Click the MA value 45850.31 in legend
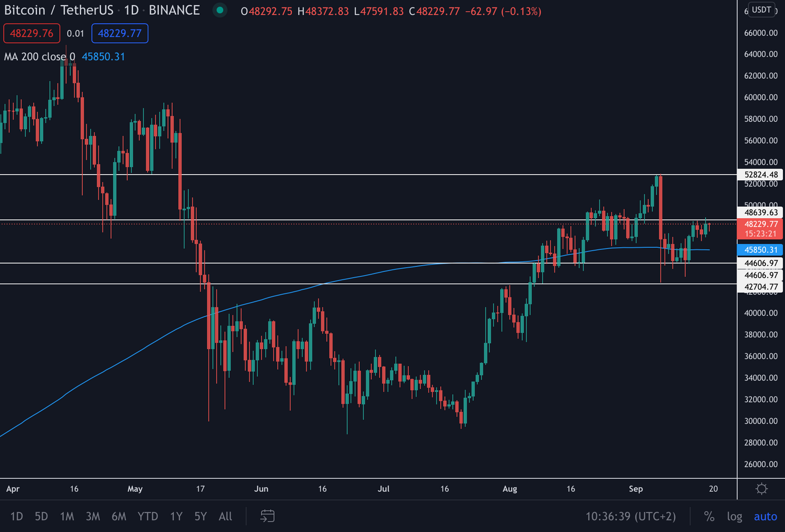This screenshot has height=532, width=785. (103, 56)
